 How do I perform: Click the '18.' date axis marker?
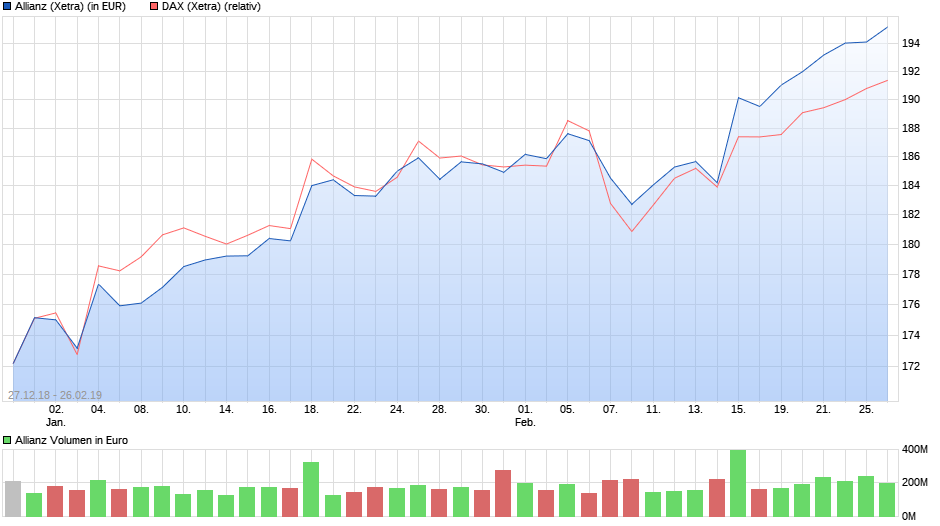click(x=311, y=409)
